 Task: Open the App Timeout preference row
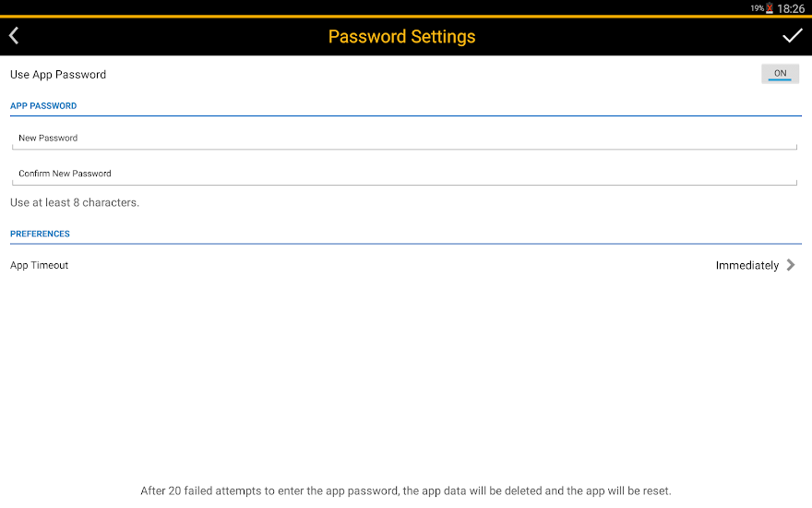pos(406,265)
